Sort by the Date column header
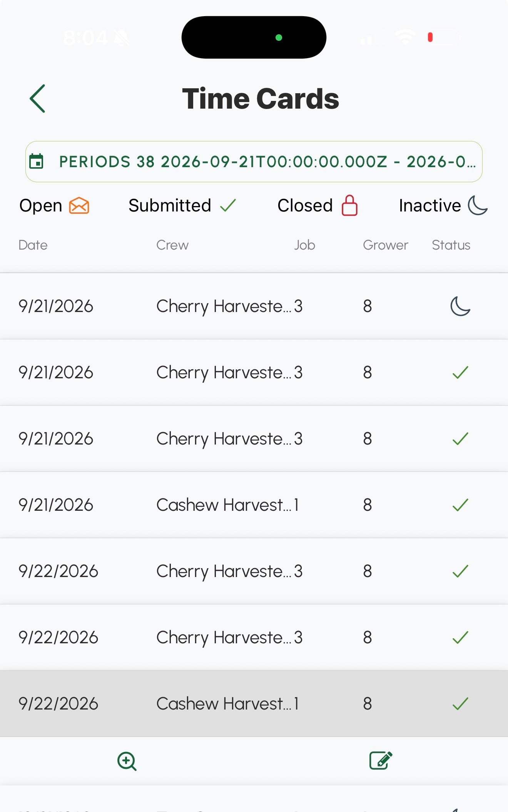508x812 pixels. tap(33, 245)
